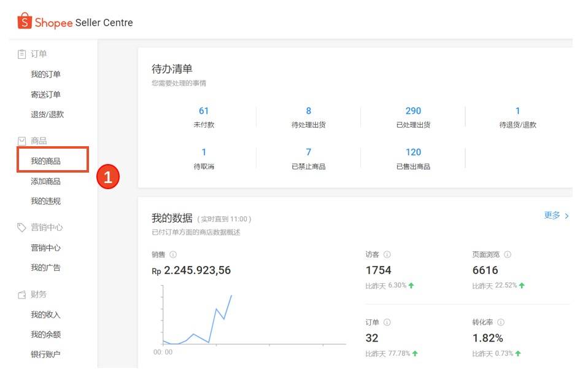Click the 财务 wallet icon in sidebar

21,295
